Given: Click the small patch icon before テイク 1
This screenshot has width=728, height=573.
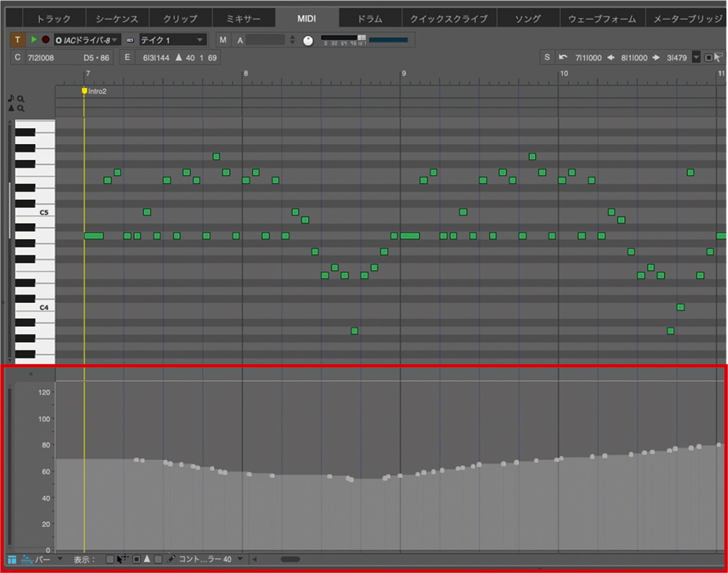Looking at the screenshot, I should click(130, 40).
